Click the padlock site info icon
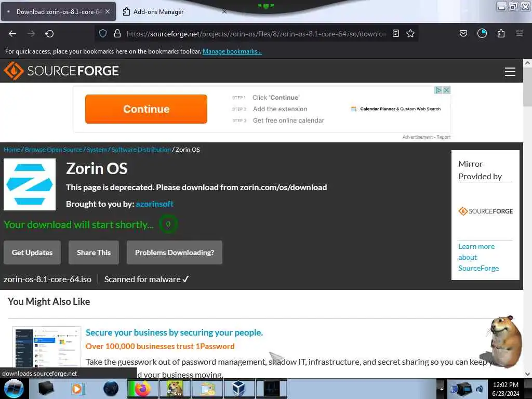The width and height of the screenshot is (532, 399). 117,33
